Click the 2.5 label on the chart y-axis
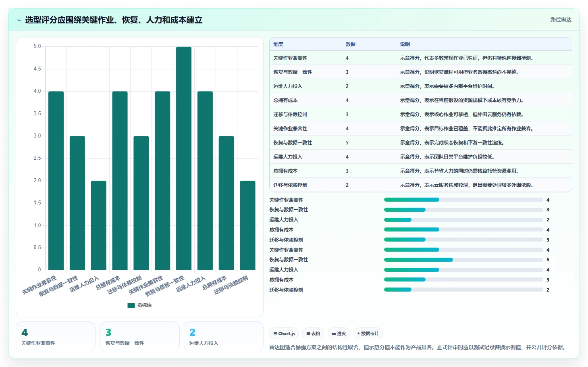The height and width of the screenshot is (367, 588). (x=37, y=158)
